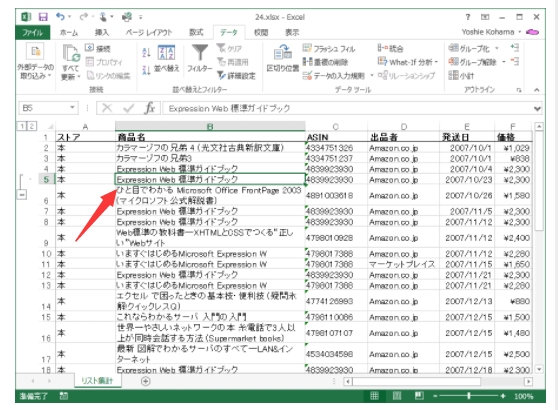Screen dimensions: 558x410
Task: Sort ascending with the A-Z icon
Action: click(146, 52)
